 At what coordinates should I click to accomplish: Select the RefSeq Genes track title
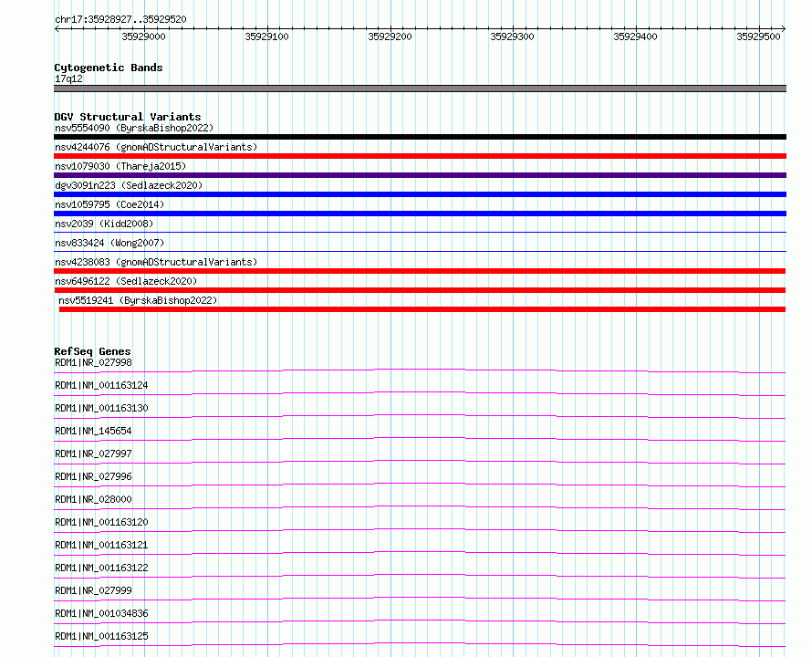pyautogui.click(x=92, y=351)
